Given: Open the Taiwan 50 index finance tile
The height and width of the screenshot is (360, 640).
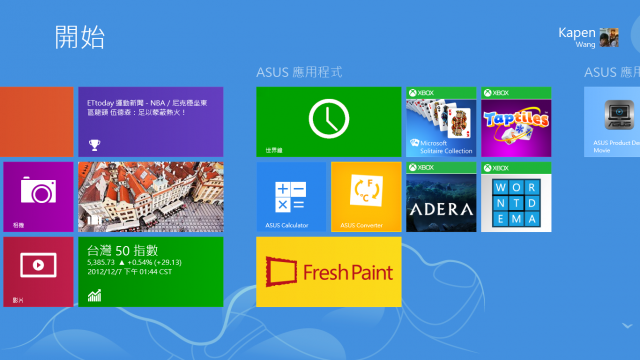Looking at the screenshot, I should click(x=151, y=272).
